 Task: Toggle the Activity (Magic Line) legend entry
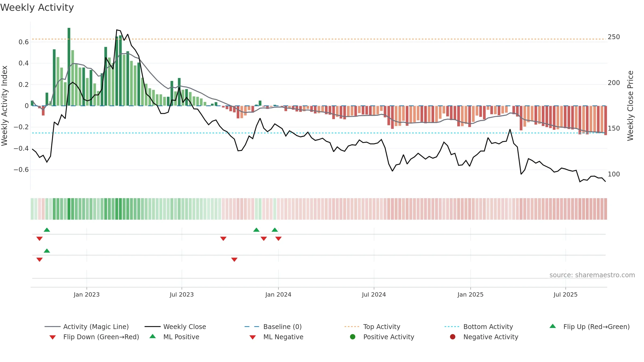point(86,327)
